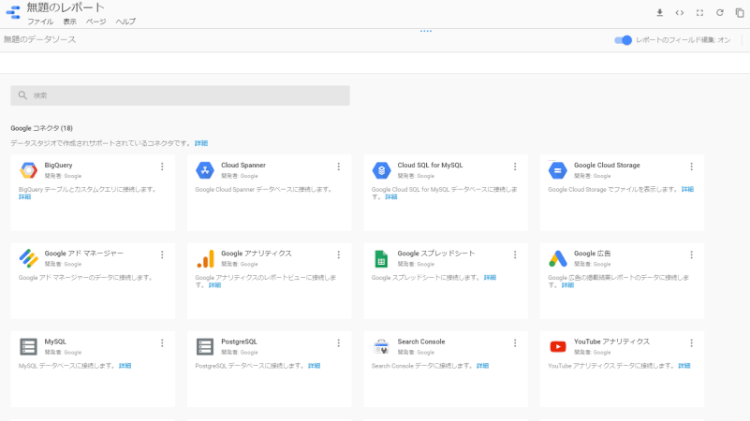Open the ヘルプ menu

pyautogui.click(x=125, y=22)
